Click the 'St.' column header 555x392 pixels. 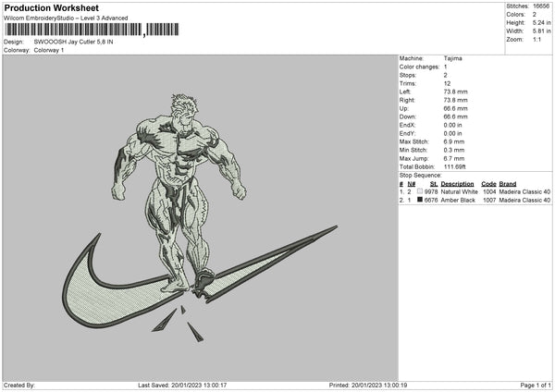(434, 184)
